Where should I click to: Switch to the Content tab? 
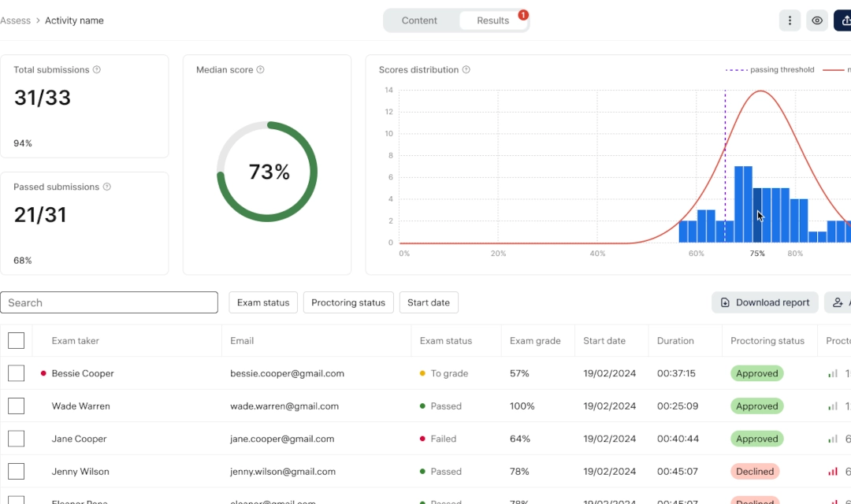pos(419,20)
